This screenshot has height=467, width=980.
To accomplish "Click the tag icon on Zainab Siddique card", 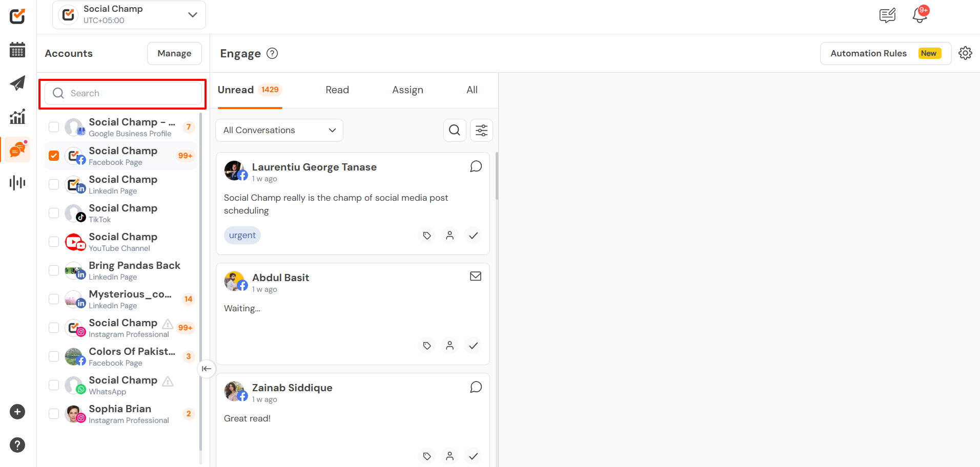I will pyautogui.click(x=427, y=456).
